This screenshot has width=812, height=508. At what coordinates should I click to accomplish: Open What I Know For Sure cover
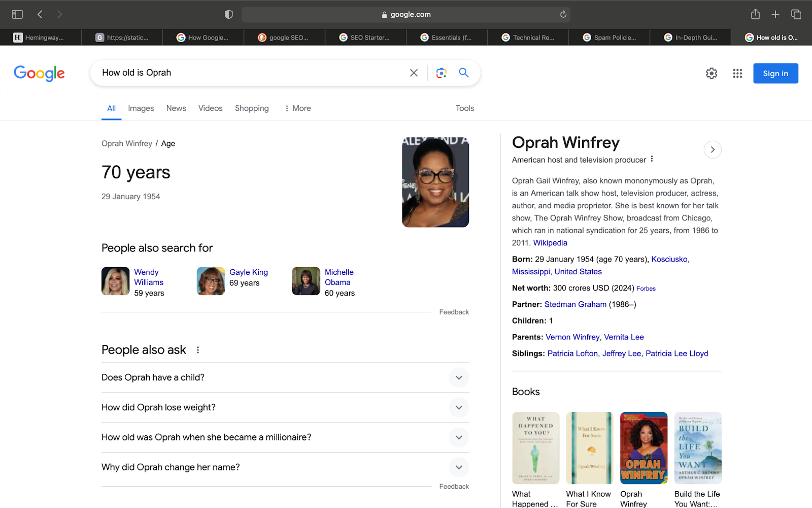tap(590, 448)
